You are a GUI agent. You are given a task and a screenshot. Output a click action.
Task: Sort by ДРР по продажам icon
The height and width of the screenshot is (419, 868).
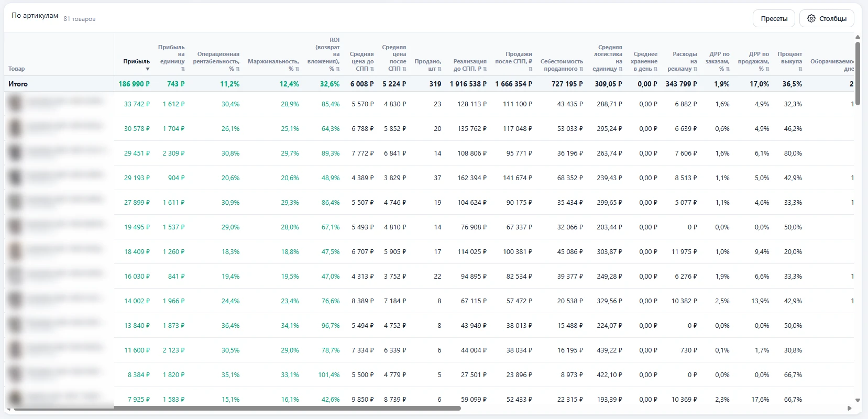[767, 69]
